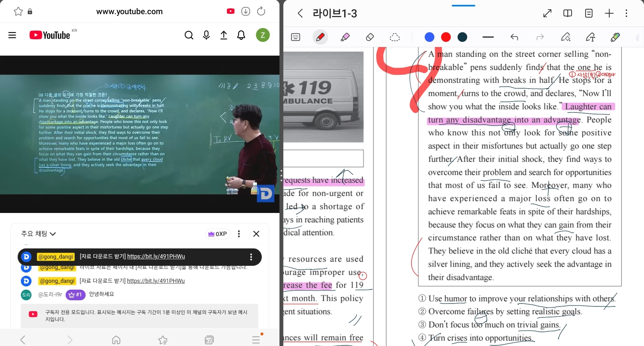
Task: Select the eraser tool in the note toolbar
Action: click(370, 37)
